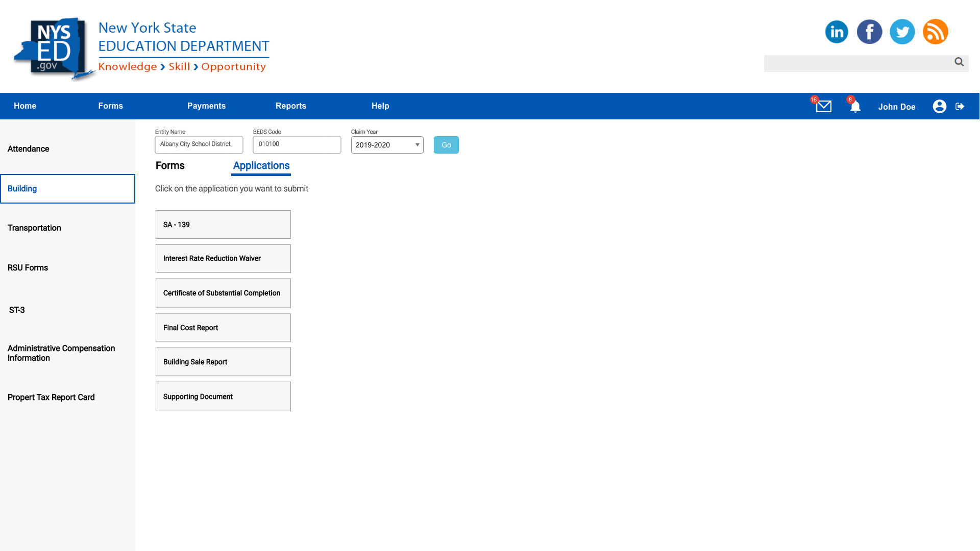Open the notifications bell icon
Image resolution: width=980 pixels, height=551 pixels.
tap(855, 106)
